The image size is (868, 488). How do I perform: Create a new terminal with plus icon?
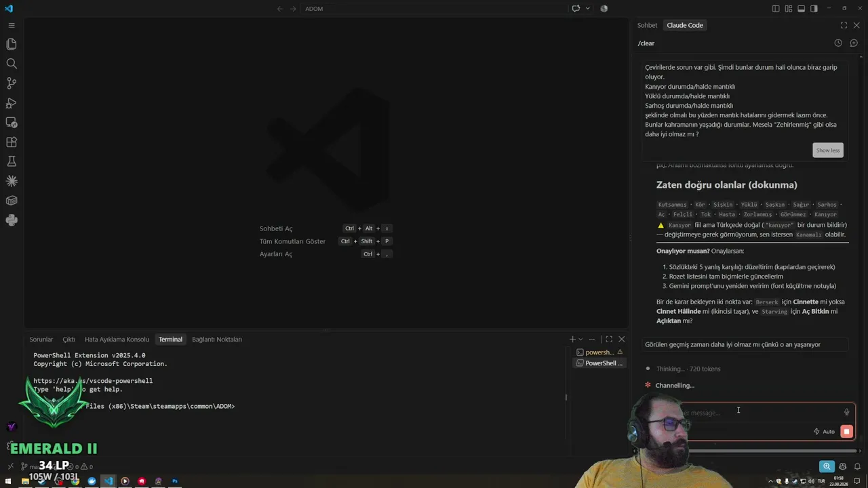pos(572,340)
